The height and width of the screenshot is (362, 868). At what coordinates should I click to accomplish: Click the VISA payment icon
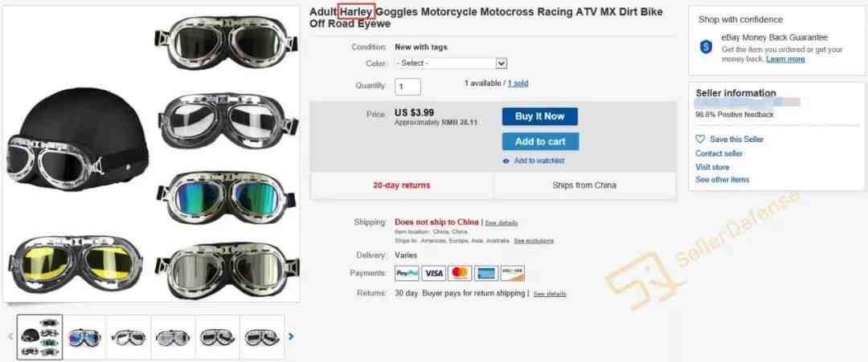(x=433, y=273)
